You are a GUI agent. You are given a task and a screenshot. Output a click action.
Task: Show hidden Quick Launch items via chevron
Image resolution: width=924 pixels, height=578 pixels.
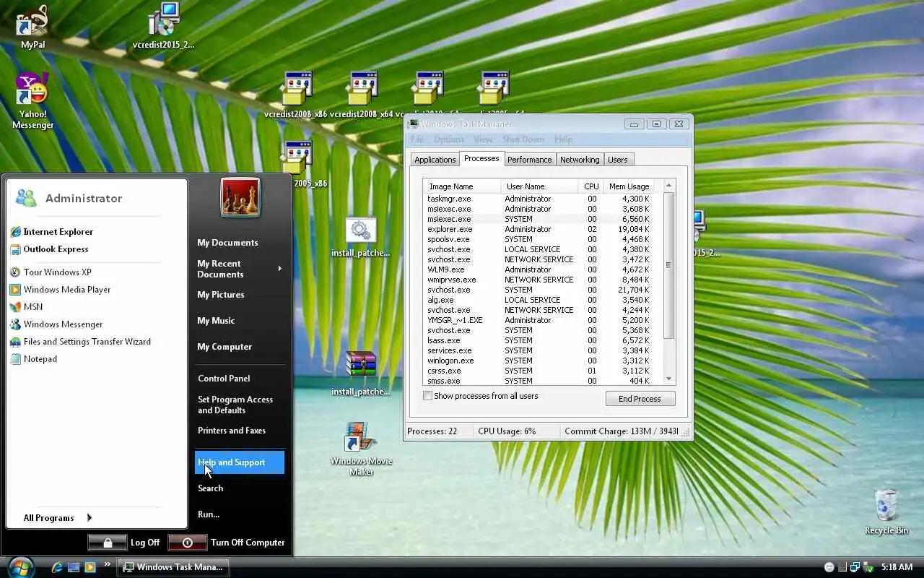tap(108, 564)
